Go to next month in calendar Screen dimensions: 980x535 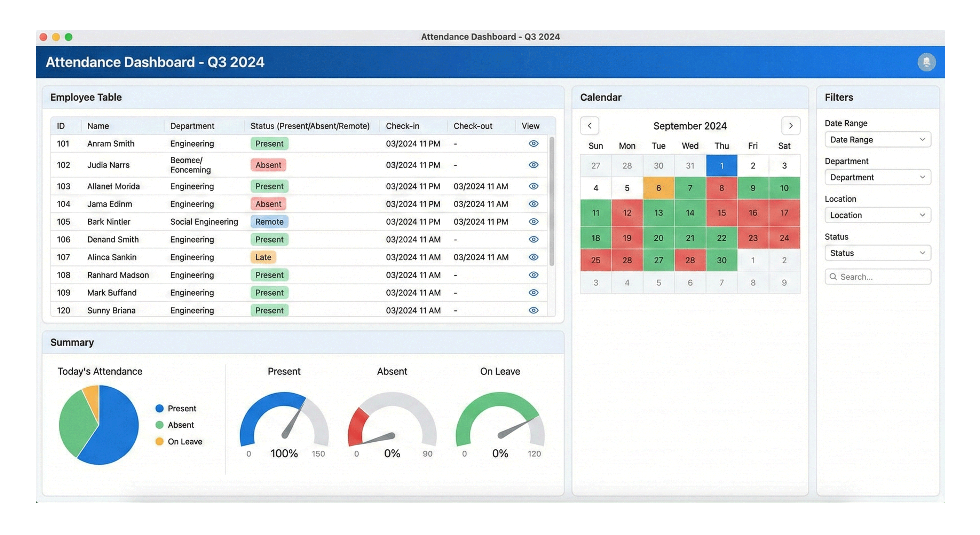tap(791, 126)
